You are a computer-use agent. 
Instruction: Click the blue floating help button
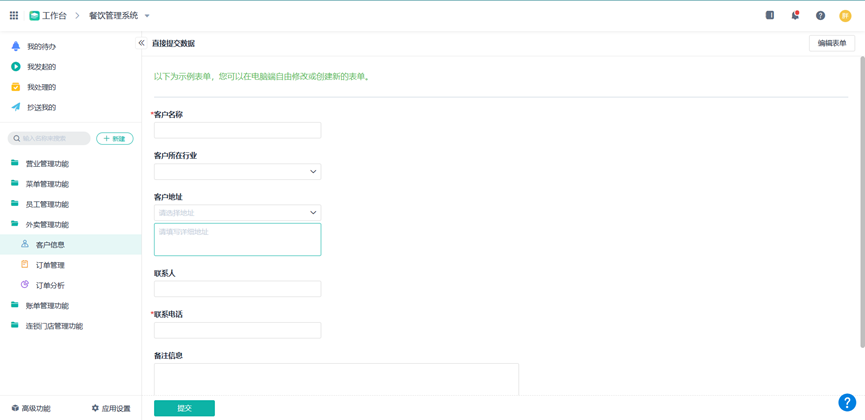[x=846, y=402]
